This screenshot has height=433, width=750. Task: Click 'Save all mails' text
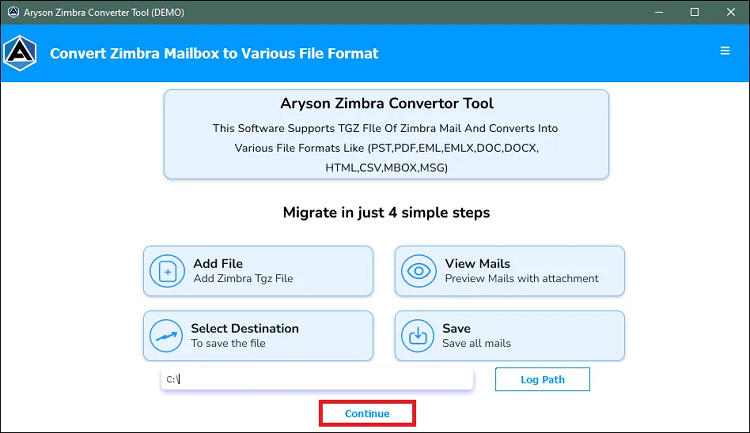[476, 343]
